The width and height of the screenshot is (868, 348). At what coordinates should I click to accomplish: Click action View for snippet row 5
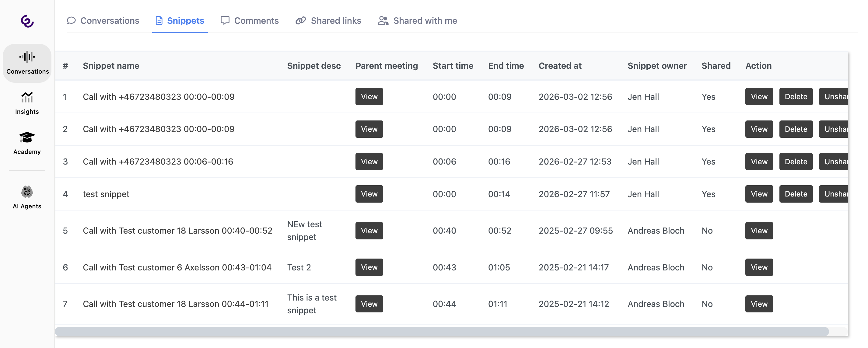click(759, 231)
